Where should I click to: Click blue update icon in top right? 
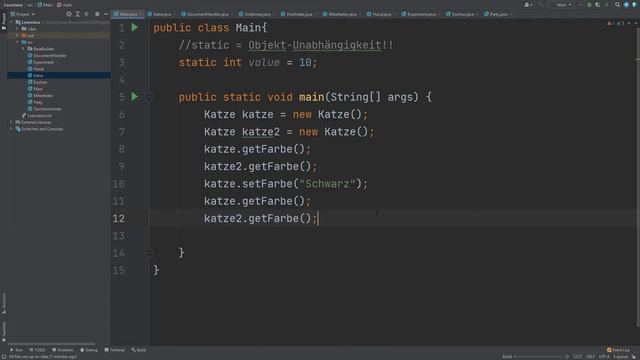[626, 5]
